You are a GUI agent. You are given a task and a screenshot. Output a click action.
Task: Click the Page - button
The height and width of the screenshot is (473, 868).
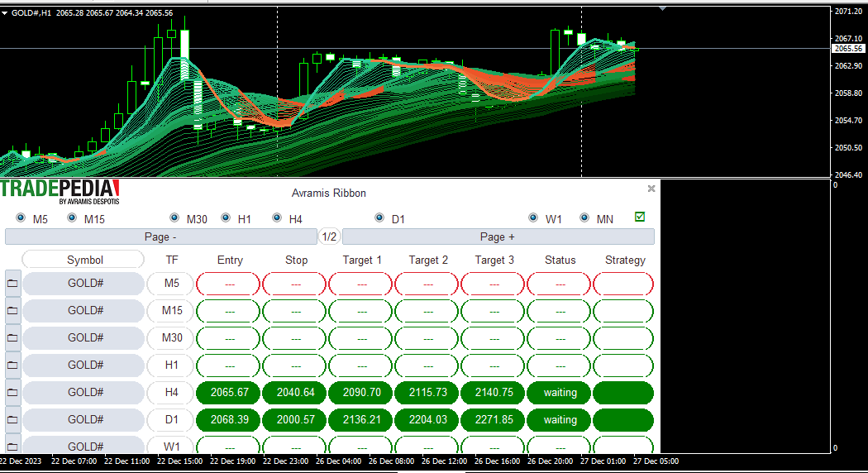pos(160,236)
